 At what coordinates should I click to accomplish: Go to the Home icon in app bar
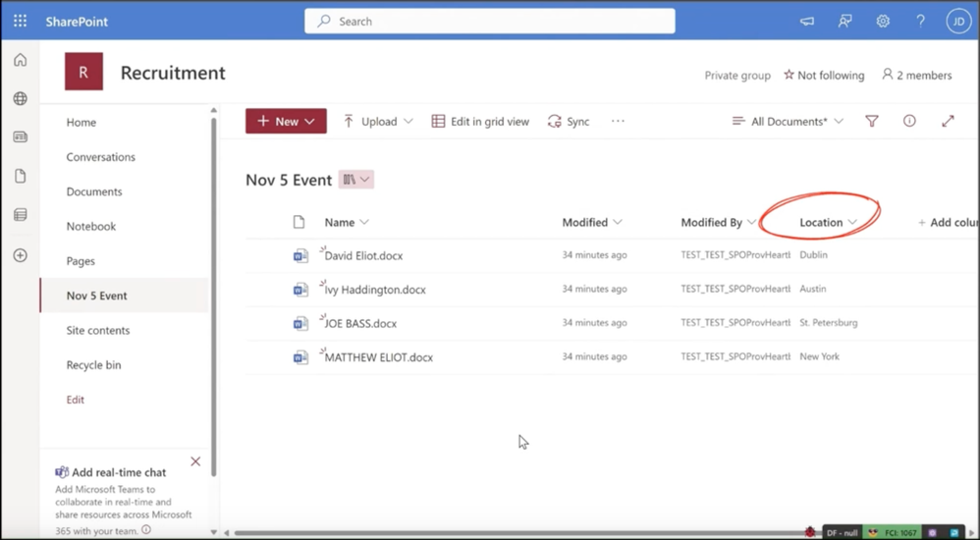click(21, 60)
